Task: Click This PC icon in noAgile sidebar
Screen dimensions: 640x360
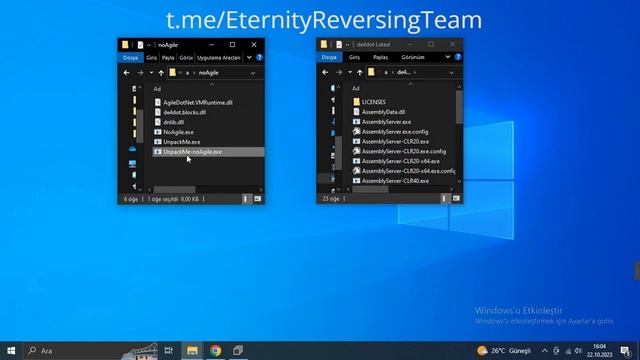Action: pos(132,164)
